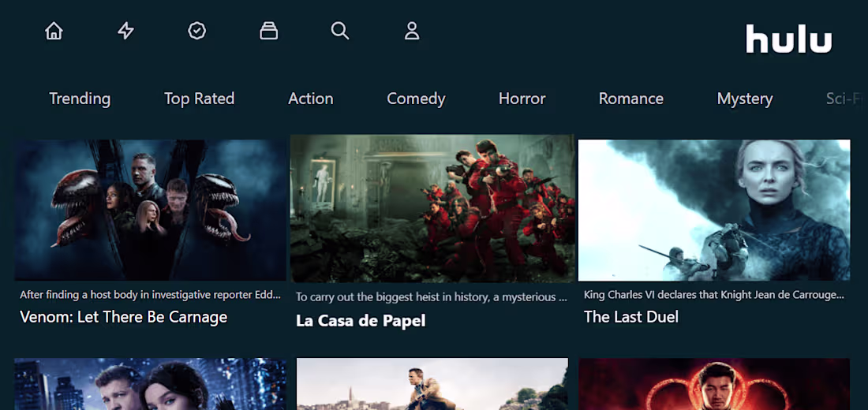Show the Horror category

(522, 99)
